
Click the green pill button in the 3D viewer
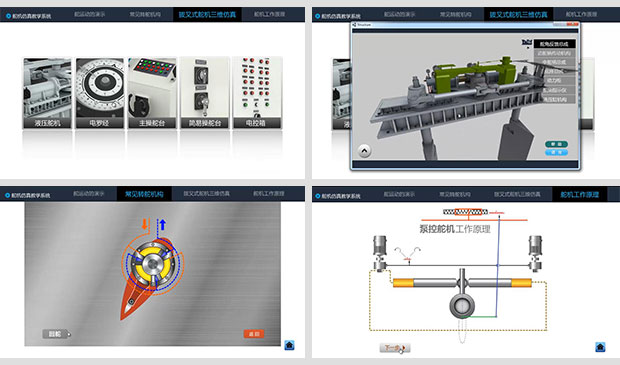click(x=556, y=144)
